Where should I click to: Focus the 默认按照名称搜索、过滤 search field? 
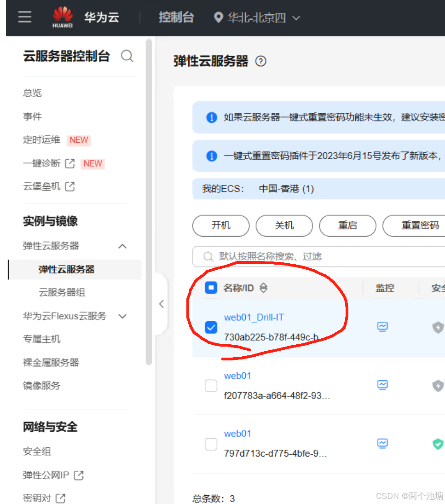(x=319, y=256)
